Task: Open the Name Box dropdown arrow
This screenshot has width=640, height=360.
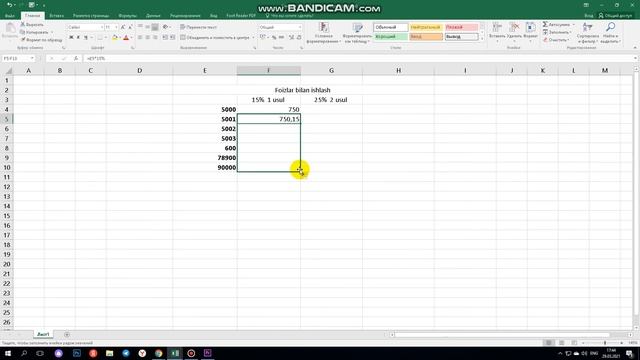Action: (32, 58)
